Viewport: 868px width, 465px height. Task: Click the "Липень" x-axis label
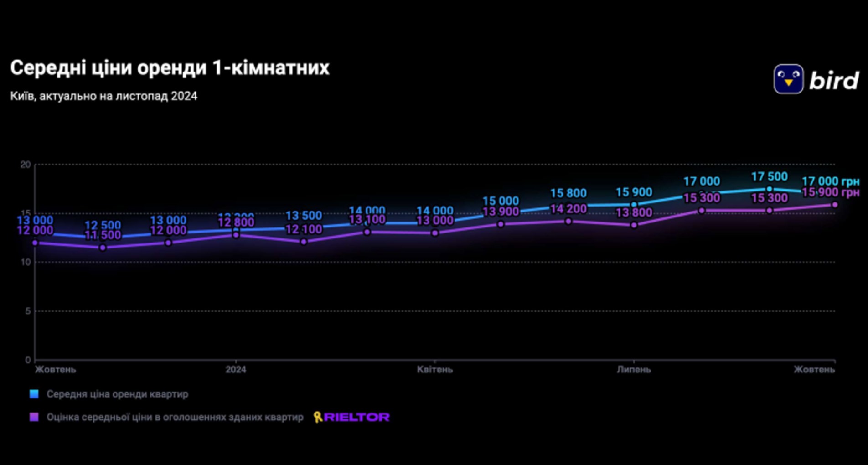click(634, 369)
